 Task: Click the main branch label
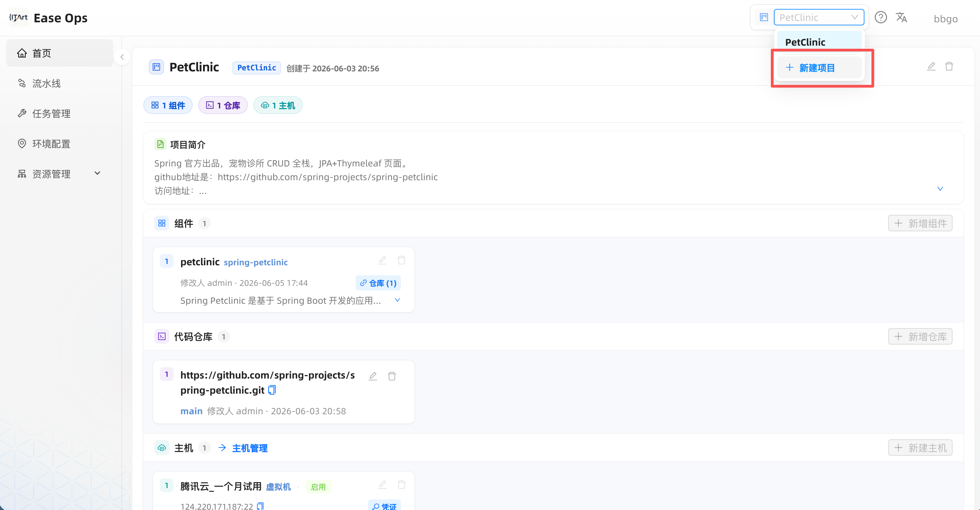(191, 412)
